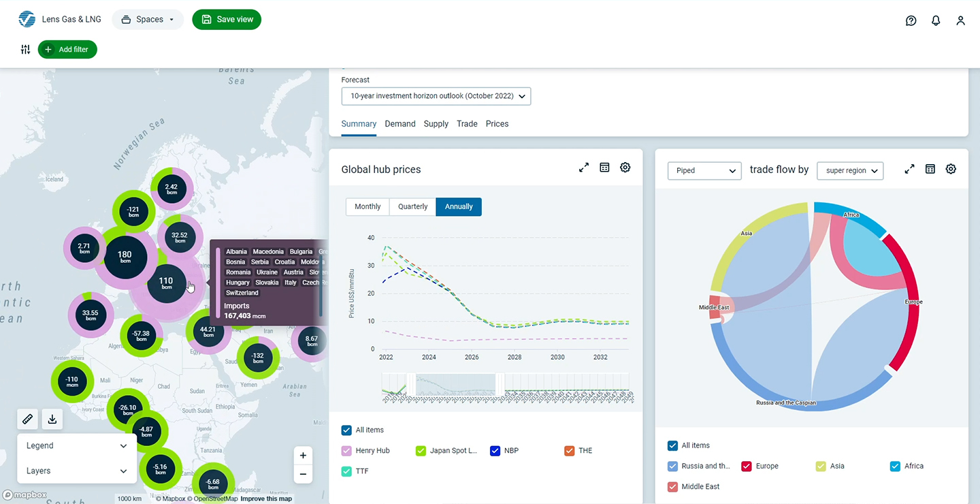
Task: Open the Piped trade type dropdown
Action: 704,170
